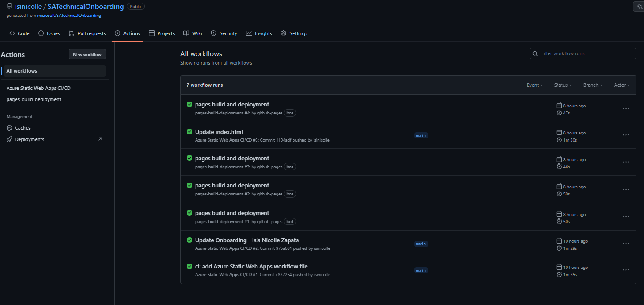Open the external link arrow next to Deployments
644x305 pixels.
tap(100, 139)
